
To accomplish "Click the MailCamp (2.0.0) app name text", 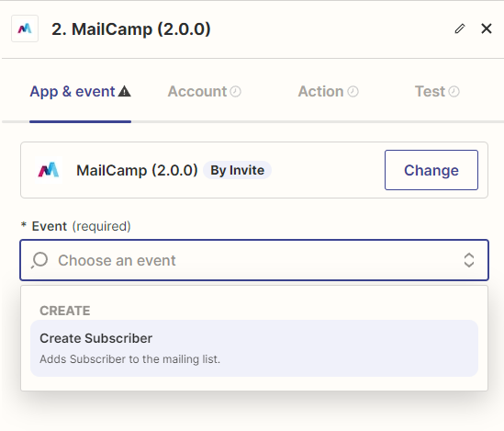I will tap(137, 170).
